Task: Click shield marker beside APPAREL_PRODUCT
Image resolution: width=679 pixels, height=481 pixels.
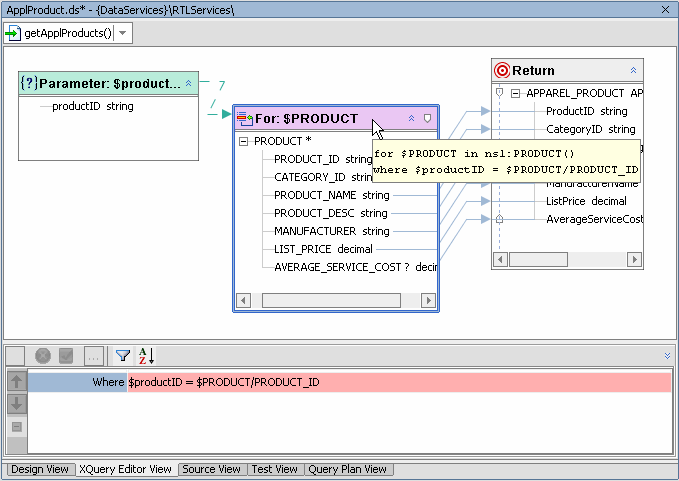Action: tap(499, 93)
